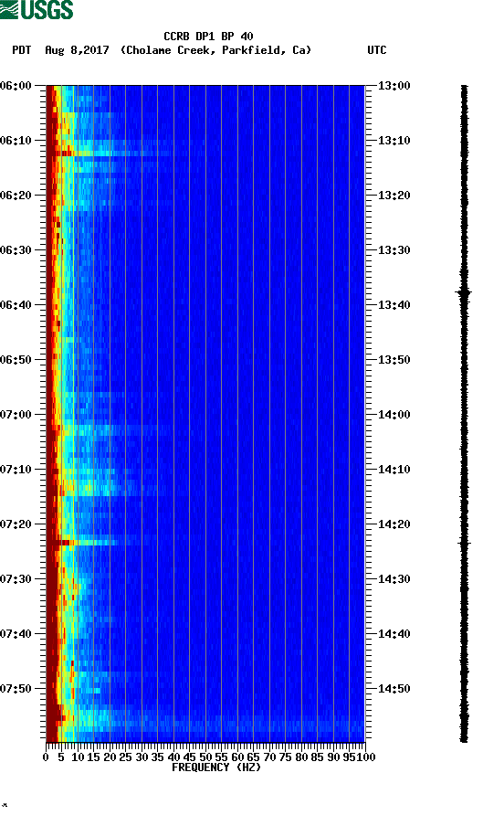The width and height of the screenshot is (504, 815).
Task: Click the USGS logo
Action: point(37,9)
